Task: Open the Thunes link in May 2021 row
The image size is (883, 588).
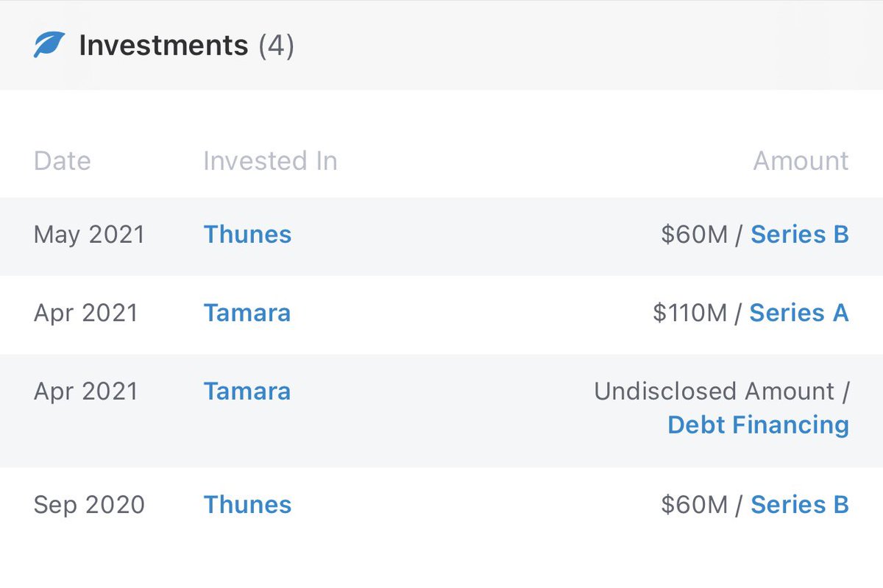Action: pos(247,235)
